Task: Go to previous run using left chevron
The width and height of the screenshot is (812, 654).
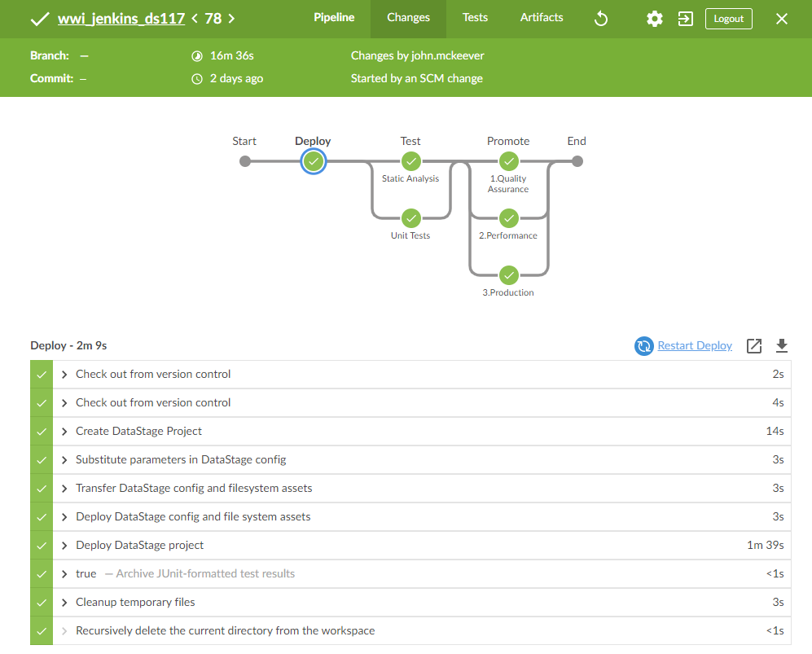Action: (x=195, y=19)
